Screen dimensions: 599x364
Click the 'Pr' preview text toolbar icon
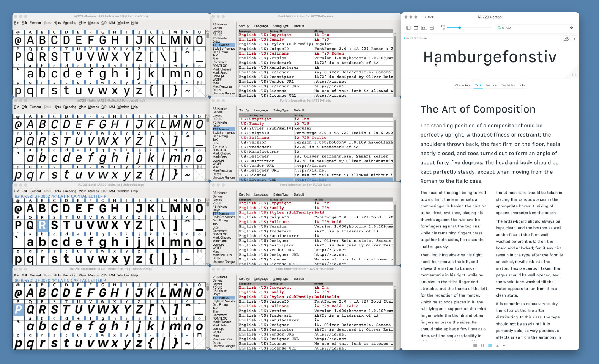point(424,28)
